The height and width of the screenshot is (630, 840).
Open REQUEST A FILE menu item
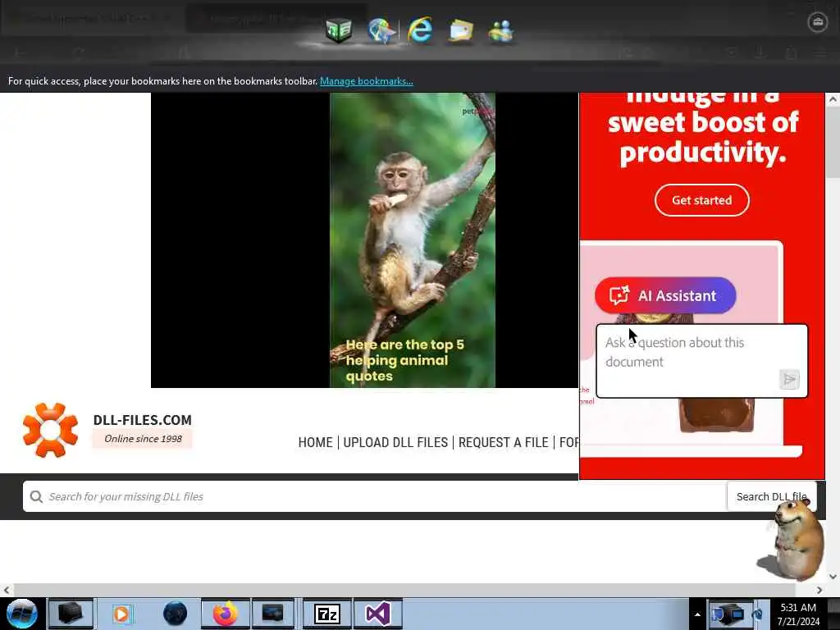click(503, 442)
